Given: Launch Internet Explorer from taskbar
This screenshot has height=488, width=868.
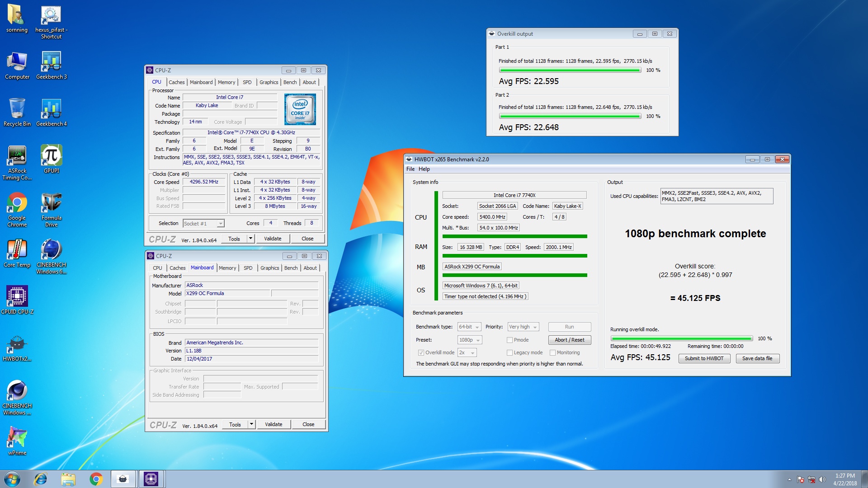Looking at the screenshot, I should 41,479.
